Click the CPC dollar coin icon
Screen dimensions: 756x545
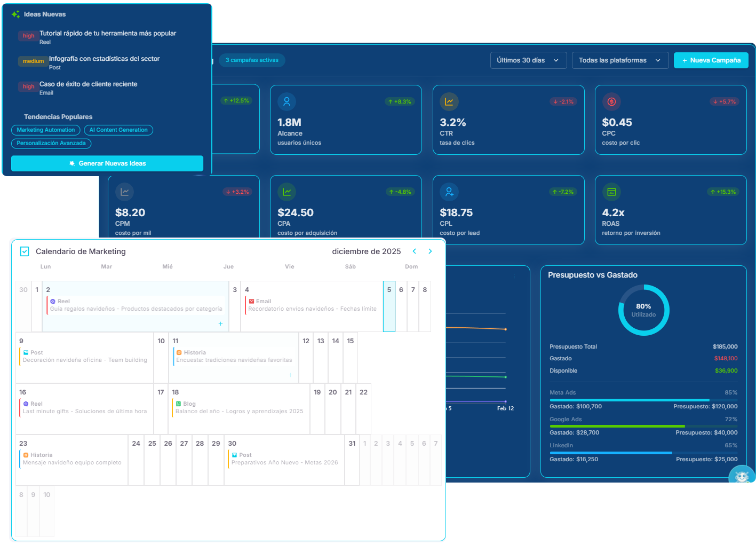pyautogui.click(x=611, y=101)
